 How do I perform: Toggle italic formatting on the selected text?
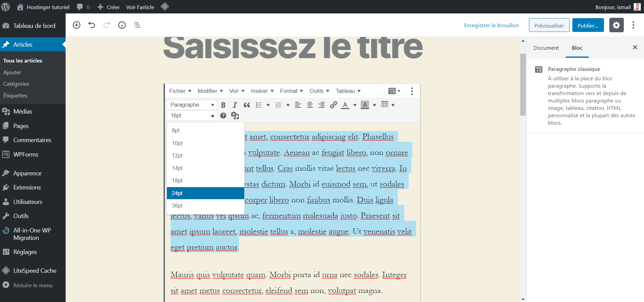(x=235, y=105)
